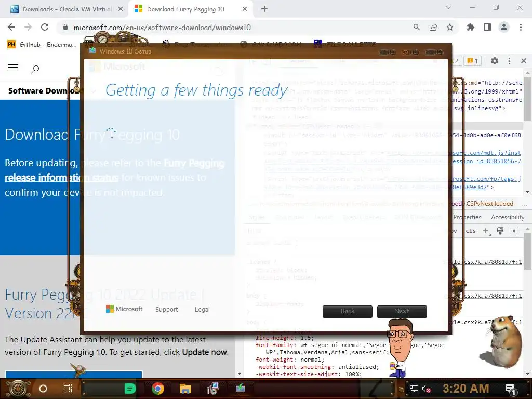Show the 3:20 AM clock flyout
Image resolution: width=532 pixels, height=399 pixels.
(x=465, y=389)
